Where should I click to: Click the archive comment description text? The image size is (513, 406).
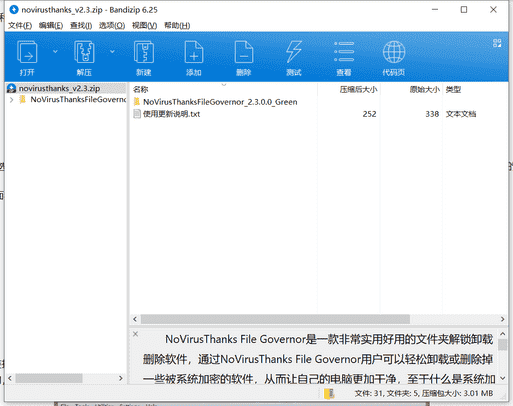pyautogui.click(x=318, y=359)
